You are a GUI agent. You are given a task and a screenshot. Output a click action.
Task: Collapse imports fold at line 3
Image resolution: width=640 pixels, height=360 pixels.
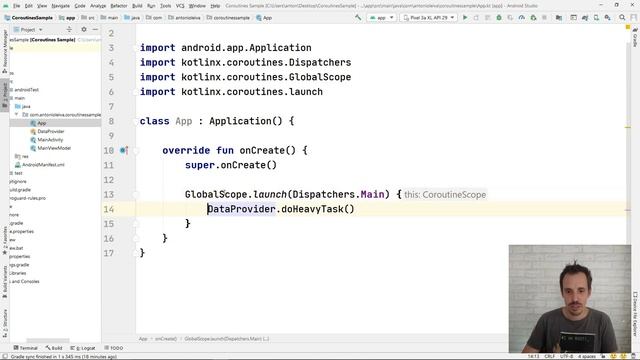pos(136,48)
